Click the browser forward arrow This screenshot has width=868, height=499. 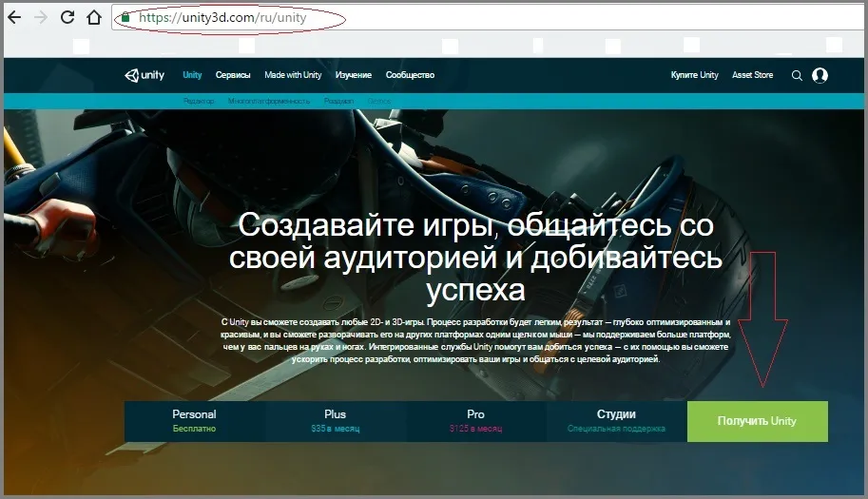(x=41, y=17)
